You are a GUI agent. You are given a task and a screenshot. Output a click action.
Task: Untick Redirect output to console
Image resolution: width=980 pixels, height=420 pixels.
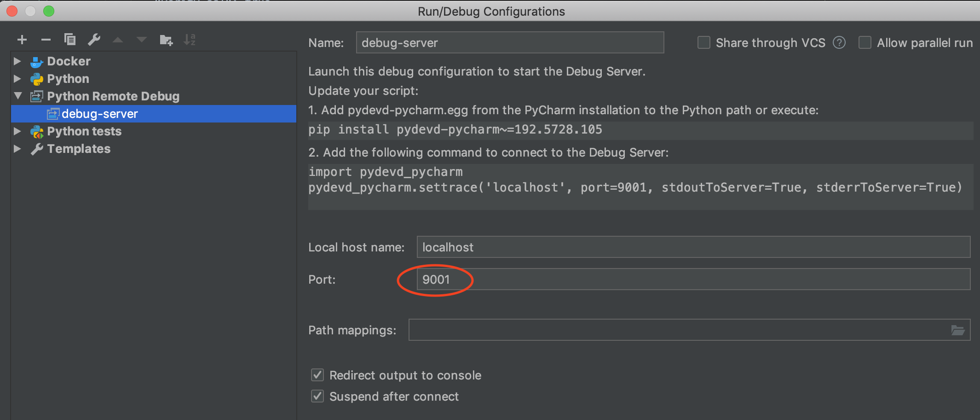[x=317, y=375]
